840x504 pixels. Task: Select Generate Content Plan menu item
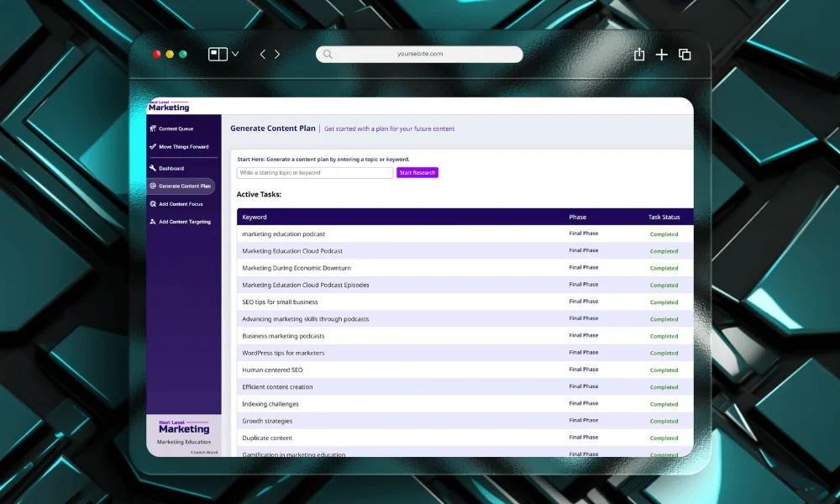tap(181, 186)
